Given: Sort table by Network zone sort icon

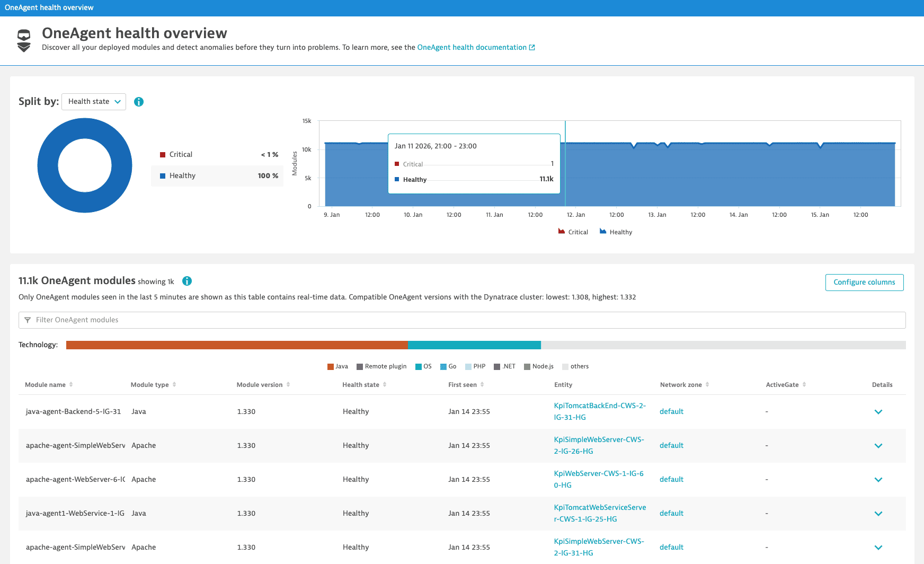Looking at the screenshot, I should click(707, 385).
